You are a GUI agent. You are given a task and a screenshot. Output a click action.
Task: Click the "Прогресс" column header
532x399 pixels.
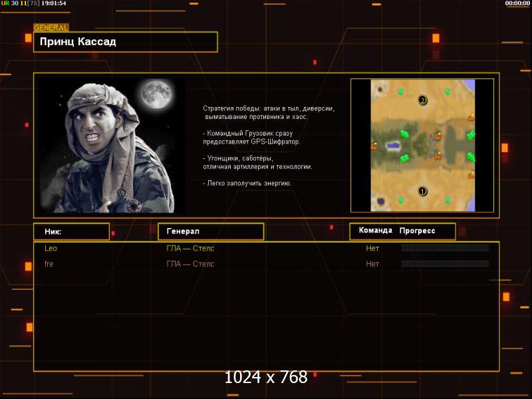pos(418,231)
